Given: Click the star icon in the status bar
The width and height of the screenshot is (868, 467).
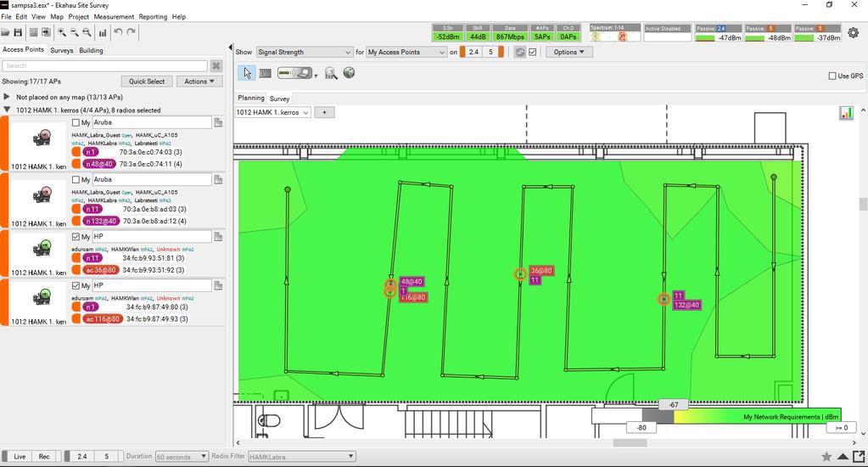Looking at the screenshot, I should (x=826, y=457).
